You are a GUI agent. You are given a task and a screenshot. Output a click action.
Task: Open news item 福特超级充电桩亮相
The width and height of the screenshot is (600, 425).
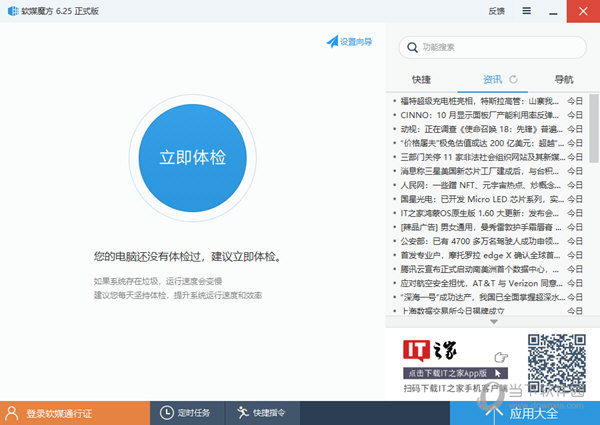click(488, 101)
